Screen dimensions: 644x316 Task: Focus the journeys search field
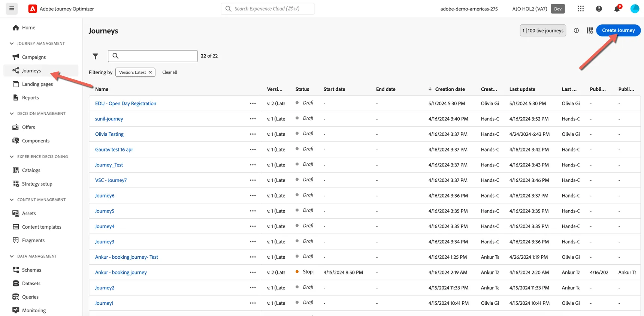(153, 56)
